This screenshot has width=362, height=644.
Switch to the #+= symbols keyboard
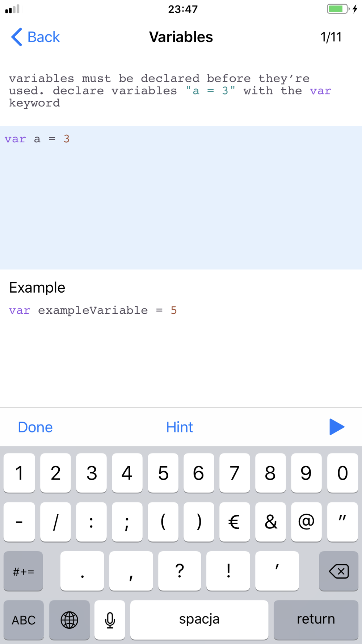click(x=23, y=571)
